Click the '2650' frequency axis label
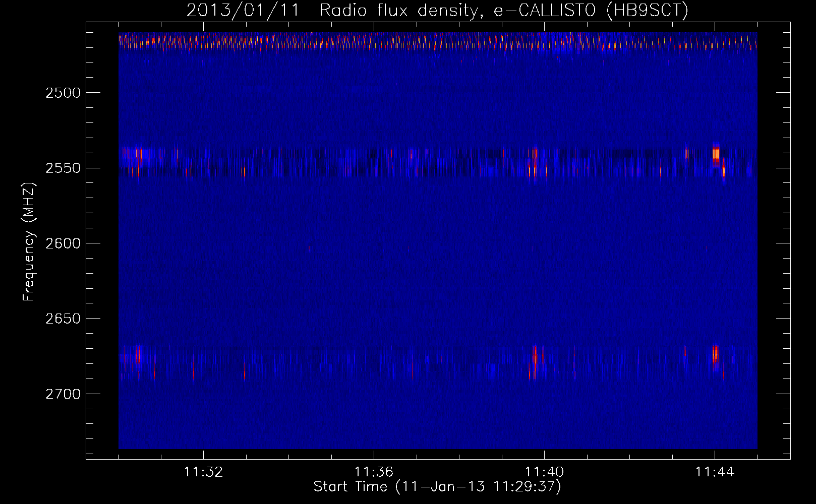 coord(63,319)
